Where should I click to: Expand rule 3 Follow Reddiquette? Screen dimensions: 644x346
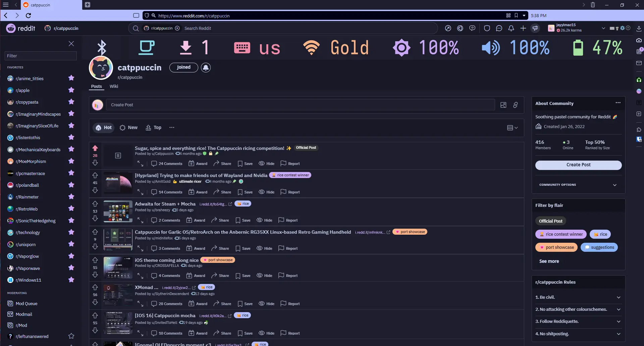pos(579,322)
